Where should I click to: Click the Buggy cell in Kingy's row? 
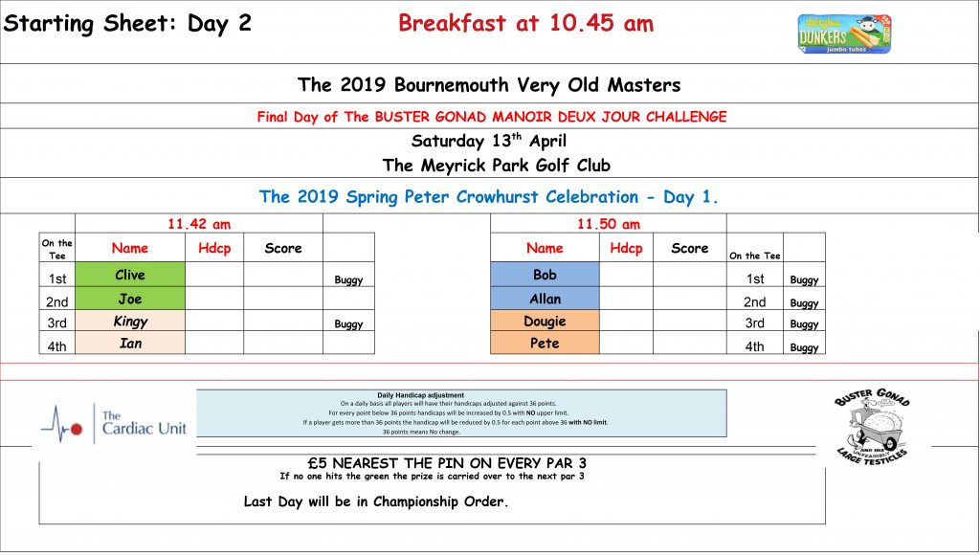pos(348,322)
